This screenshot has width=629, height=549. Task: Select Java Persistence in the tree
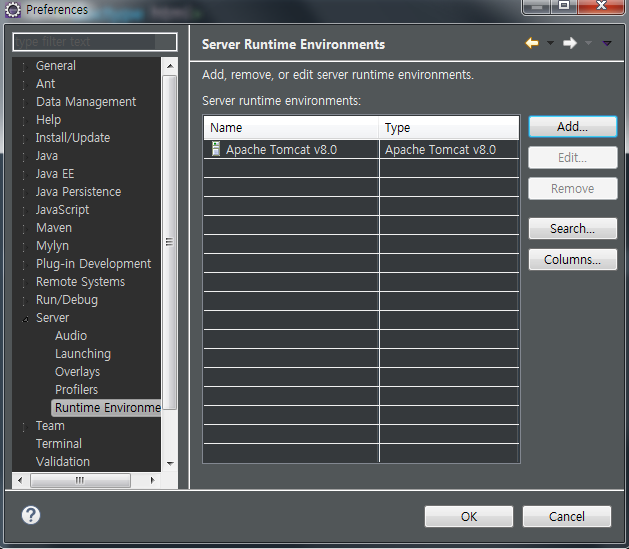click(x=78, y=192)
